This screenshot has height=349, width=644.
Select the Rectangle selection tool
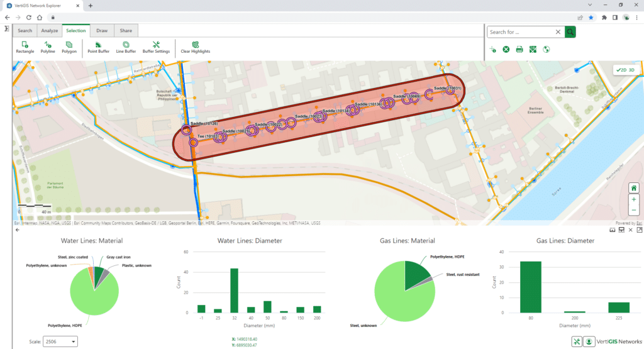point(25,47)
